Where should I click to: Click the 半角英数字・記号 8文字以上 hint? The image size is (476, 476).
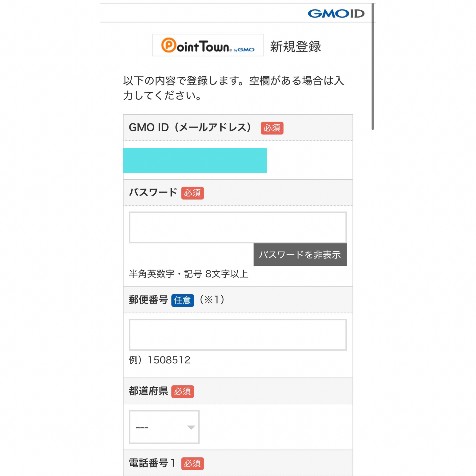[188, 274]
